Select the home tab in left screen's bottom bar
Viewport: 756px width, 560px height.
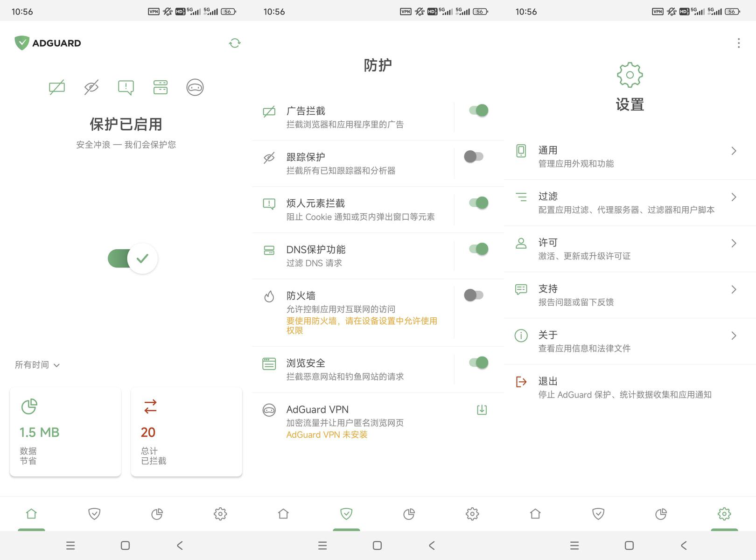click(31, 514)
